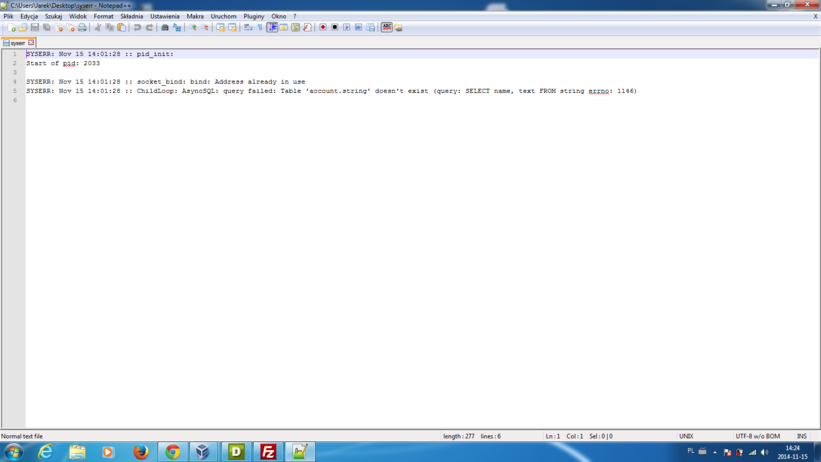Image resolution: width=821 pixels, height=462 pixels.
Task: Cut selection with the scissors icon
Action: click(x=97, y=28)
